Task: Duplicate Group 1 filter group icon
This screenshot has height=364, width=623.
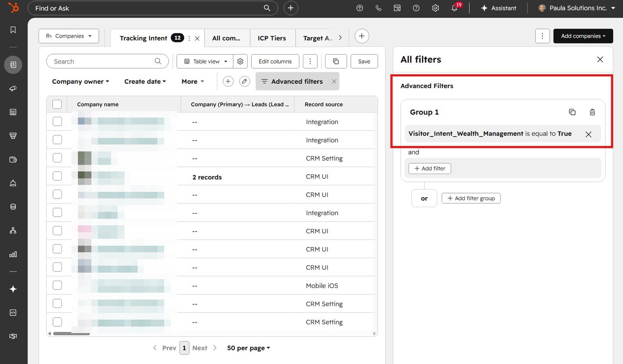Action: tap(572, 112)
